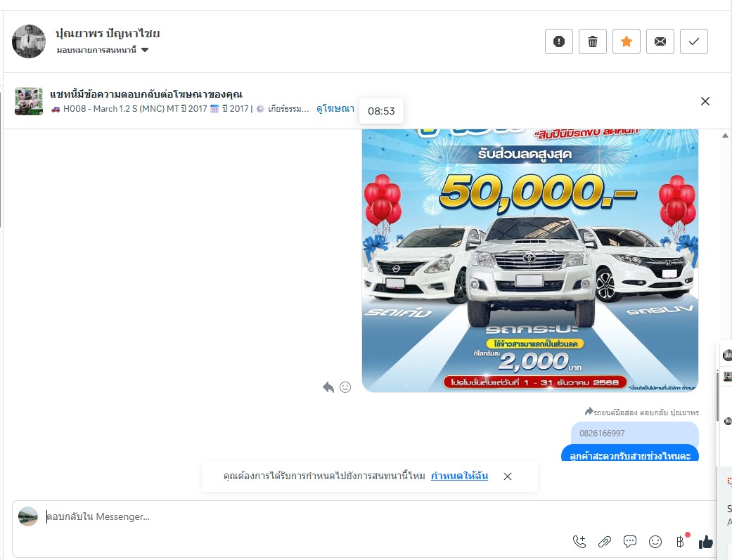
Task: Open the emoji picker in composer
Action: click(x=655, y=541)
